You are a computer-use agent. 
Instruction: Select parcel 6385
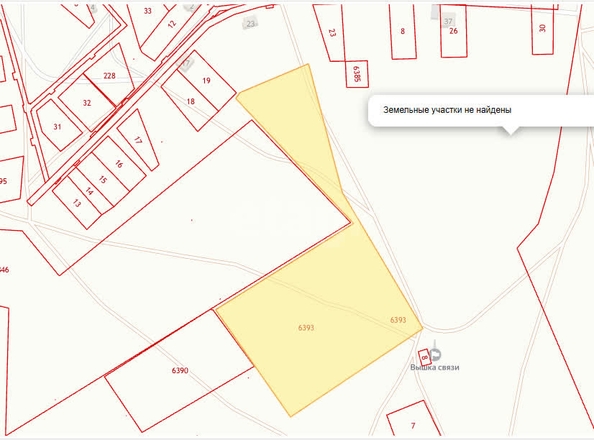pyautogui.click(x=356, y=74)
